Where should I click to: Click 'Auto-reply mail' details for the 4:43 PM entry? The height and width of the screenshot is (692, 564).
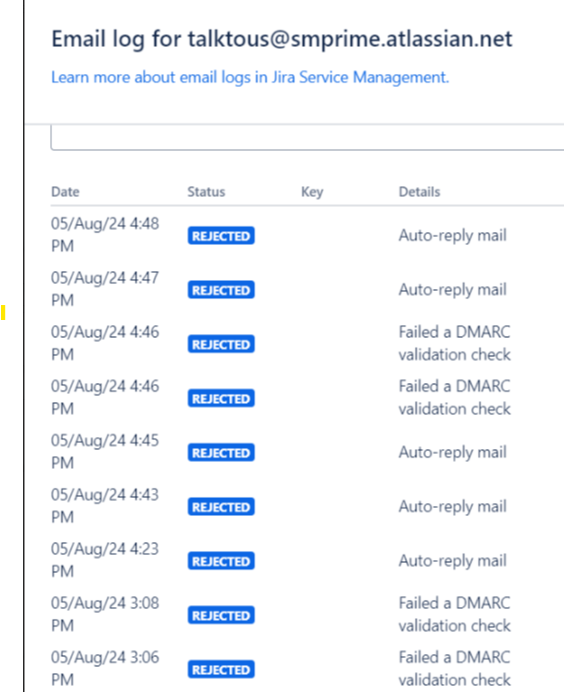tap(452, 507)
